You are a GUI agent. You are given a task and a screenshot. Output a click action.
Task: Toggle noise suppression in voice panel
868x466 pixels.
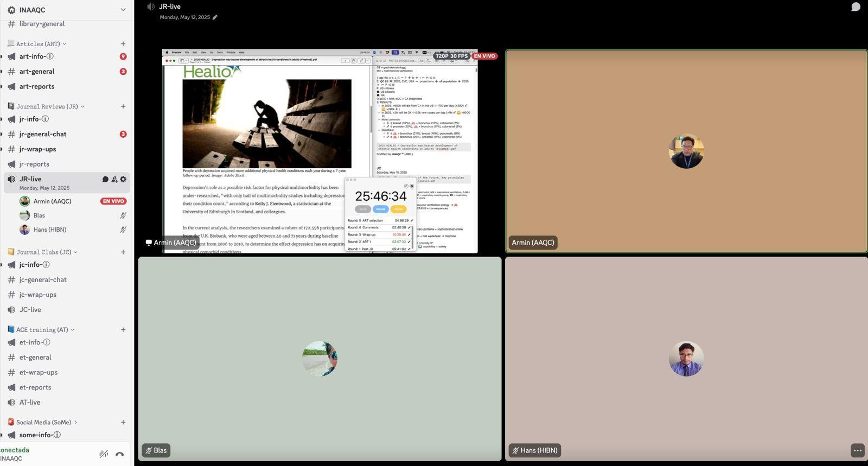(x=104, y=454)
